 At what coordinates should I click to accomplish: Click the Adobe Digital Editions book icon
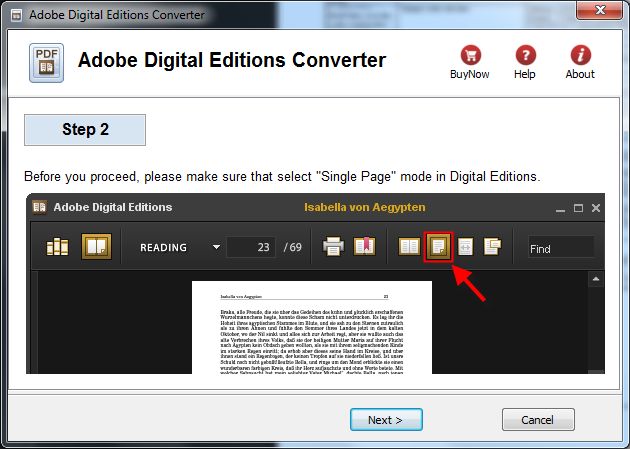coord(39,207)
